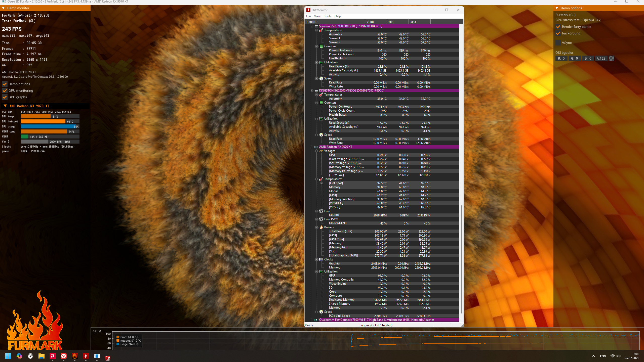Open Vivaldi browser from the taskbar
Screen dimensions: 644x362
tap(64, 356)
